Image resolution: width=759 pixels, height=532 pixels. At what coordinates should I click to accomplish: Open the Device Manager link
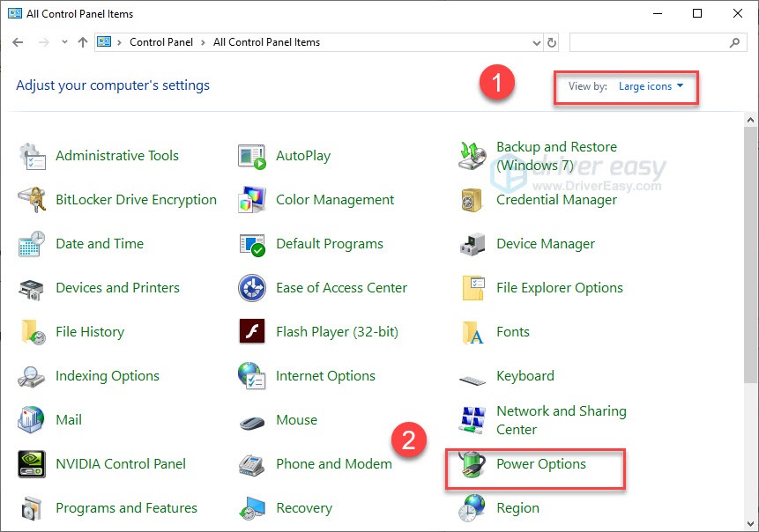(546, 244)
